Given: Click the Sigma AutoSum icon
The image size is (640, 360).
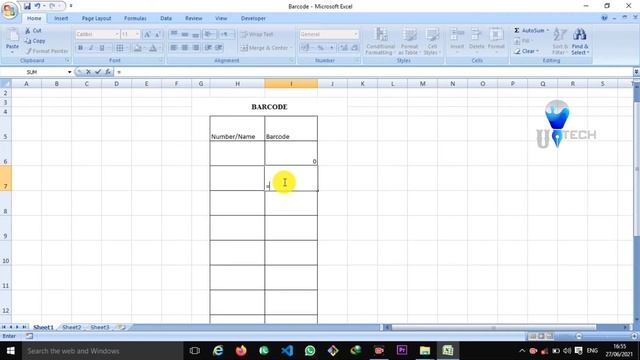Looking at the screenshot, I should point(517,30).
